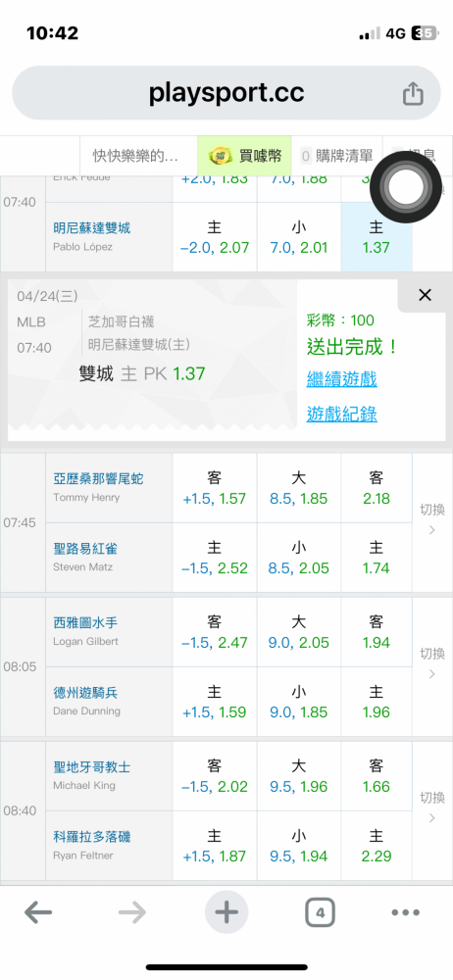
Task: Tap the playsport.cc address field
Action: pyautogui.click(x=226, y=93)
